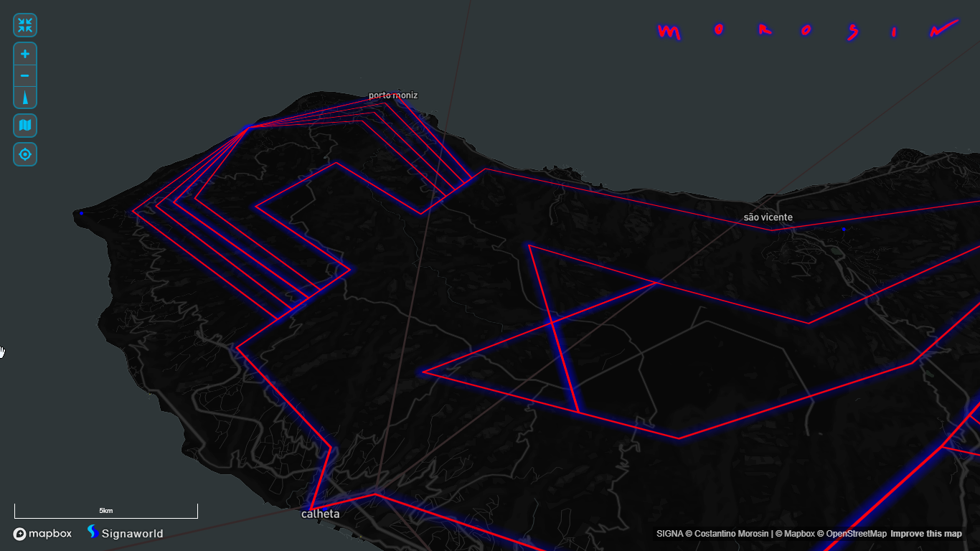Click the blue point on the western tip
The image size is (980, 551).
pyautogui.click(x=81, y=213)
